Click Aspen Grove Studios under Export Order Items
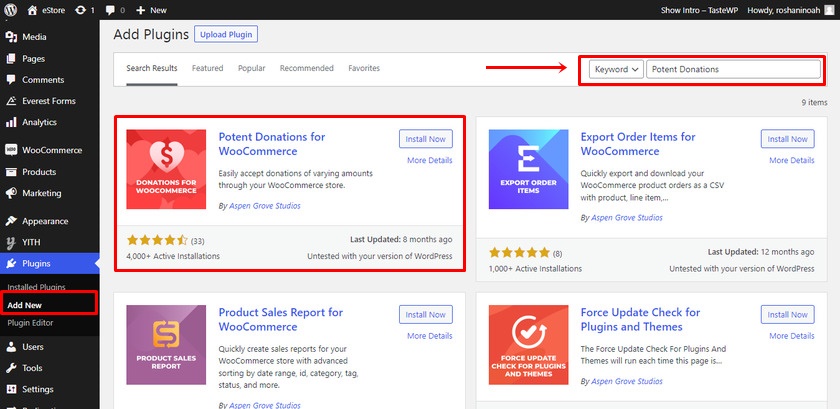840x409 pixels. click(x=627, y=218)
